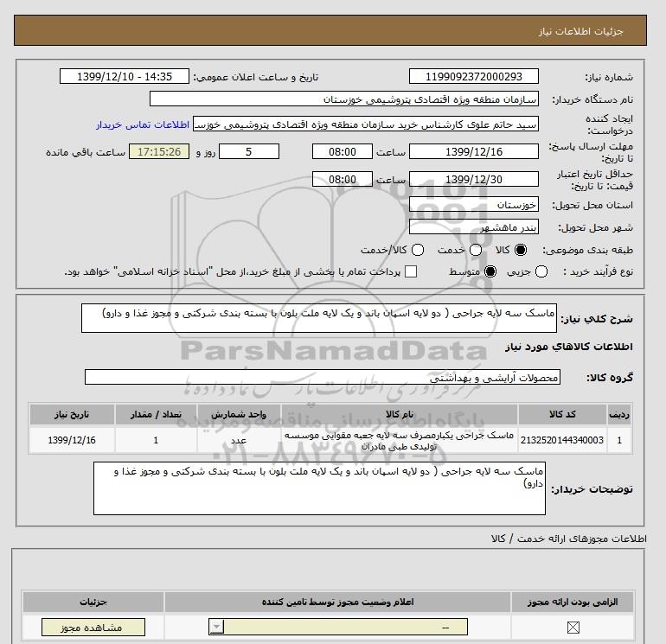Click the اطلاعات کالاهای مورد نیاز heading
Screen dimensions: 666x644
coord(569,347)
